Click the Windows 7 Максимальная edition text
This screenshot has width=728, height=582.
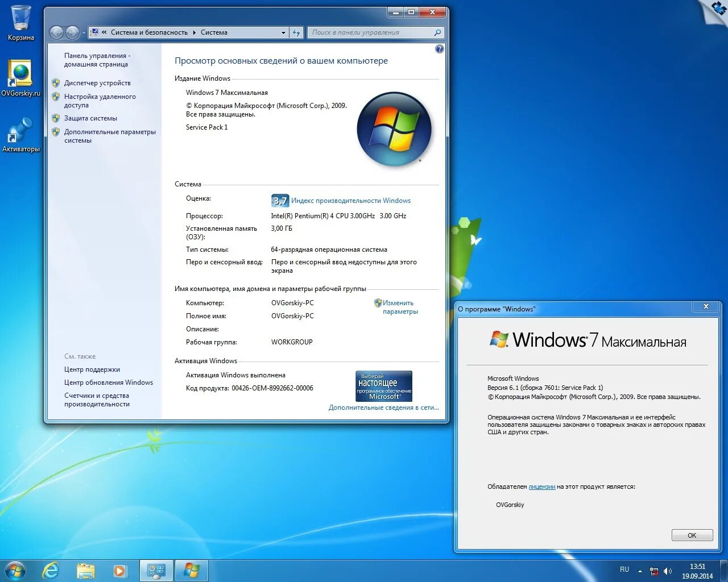click(x=227, y=93)
